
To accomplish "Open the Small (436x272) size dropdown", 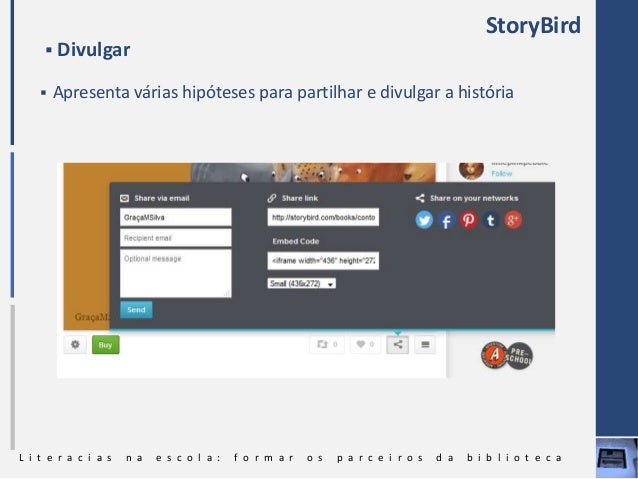I will (302, 283).
